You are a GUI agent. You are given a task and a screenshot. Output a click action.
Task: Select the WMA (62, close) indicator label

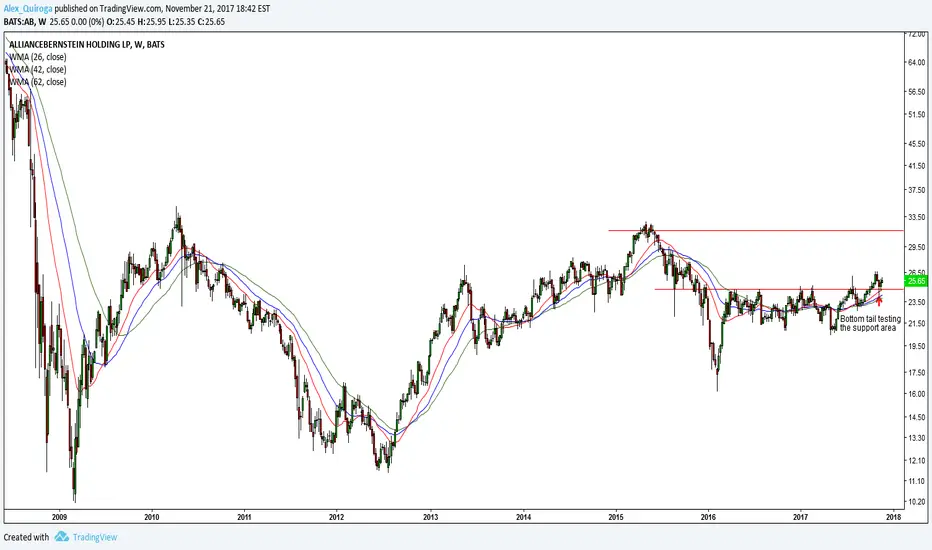37,82
